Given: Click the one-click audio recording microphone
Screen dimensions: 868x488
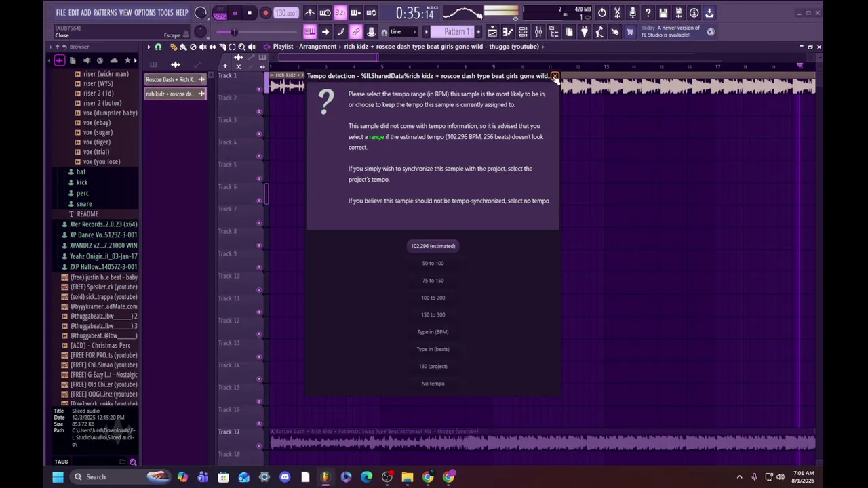Looking at the screenshot, I should coord(633,13).
